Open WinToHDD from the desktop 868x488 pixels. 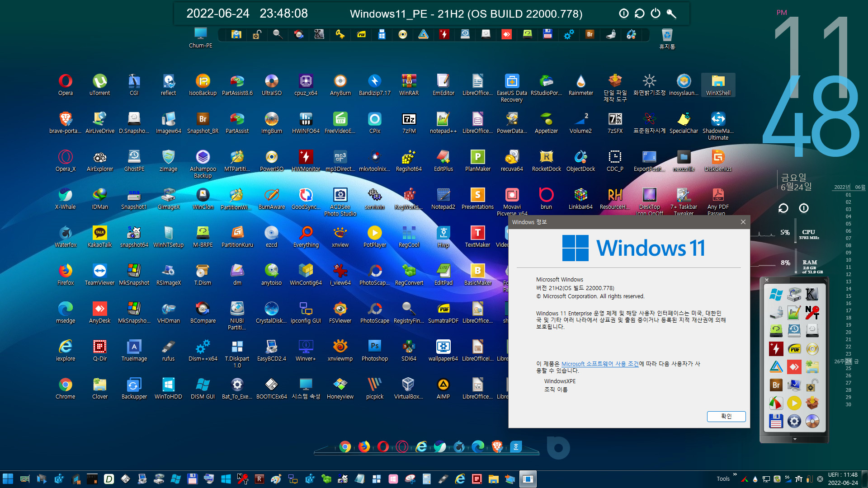169,389
